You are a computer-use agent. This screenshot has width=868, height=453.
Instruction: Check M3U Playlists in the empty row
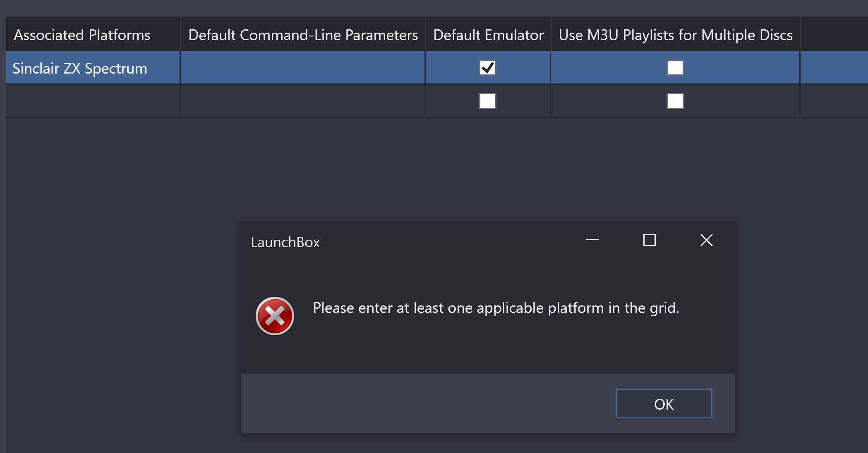pyautogui.click(x=675, y=101)
